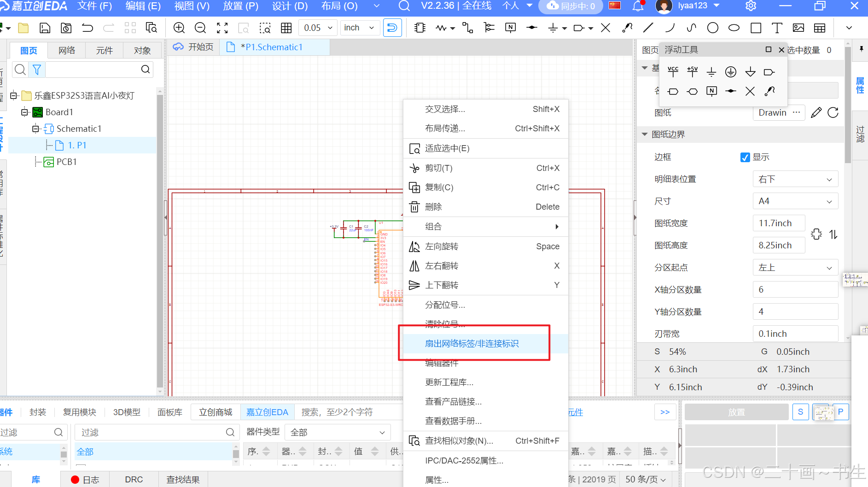
Task: Collapse the Schematic1 tree node
Action: tap(35, 129)
